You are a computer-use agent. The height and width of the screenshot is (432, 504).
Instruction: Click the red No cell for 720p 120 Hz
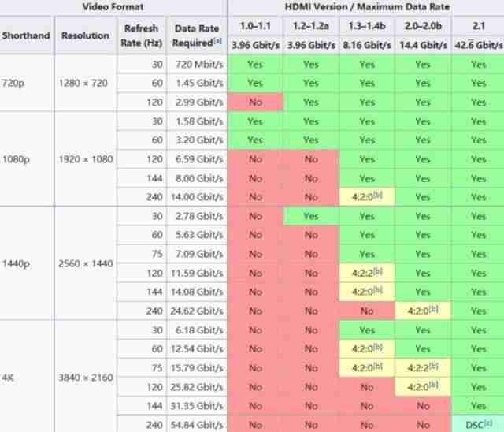click(255, 102)
